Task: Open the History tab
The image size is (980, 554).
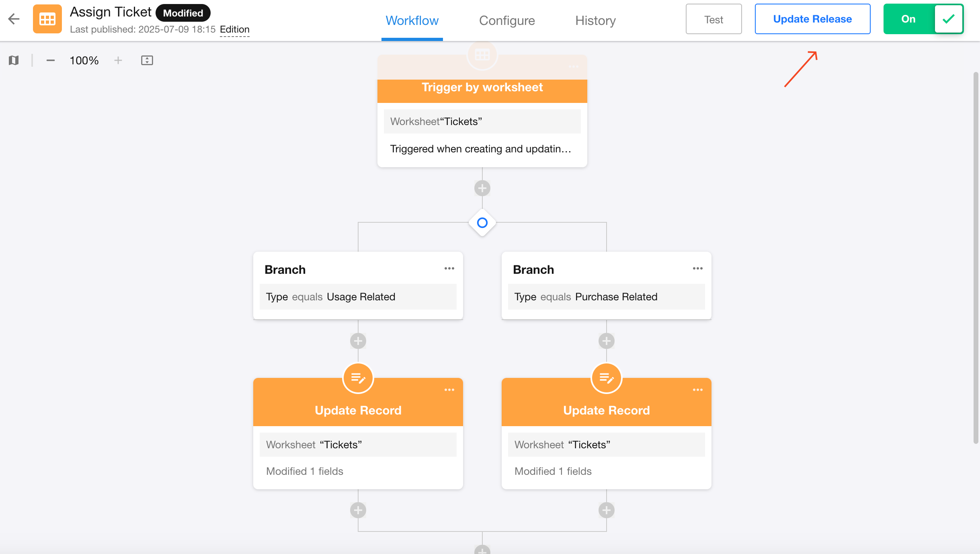Action: click(x=595, y=21)
